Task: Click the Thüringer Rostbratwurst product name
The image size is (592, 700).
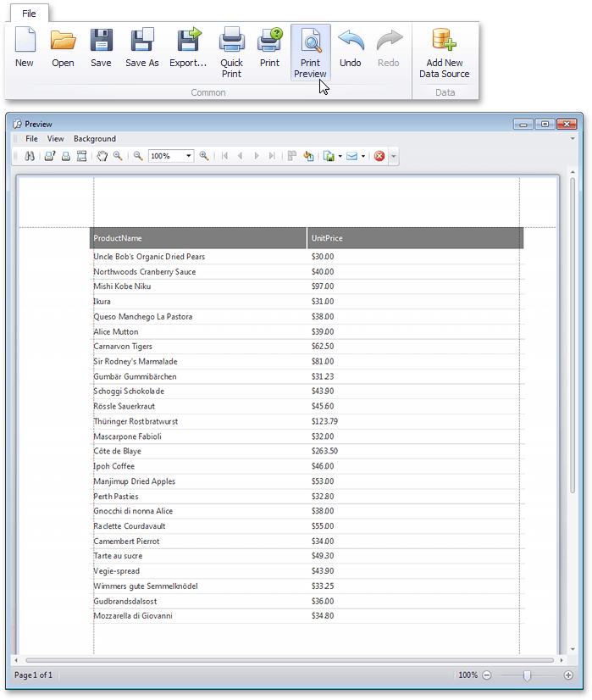Action: (136, 421)
